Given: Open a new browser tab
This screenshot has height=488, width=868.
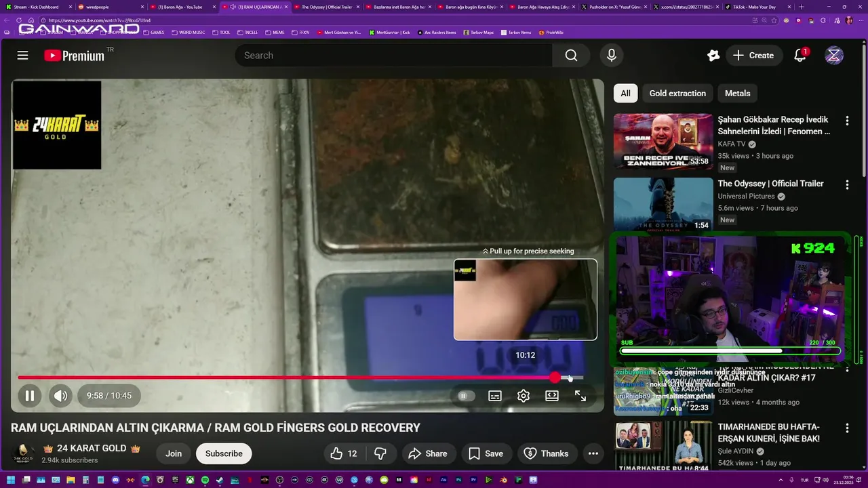Looking at the screenshot, I should click(802, 7).
